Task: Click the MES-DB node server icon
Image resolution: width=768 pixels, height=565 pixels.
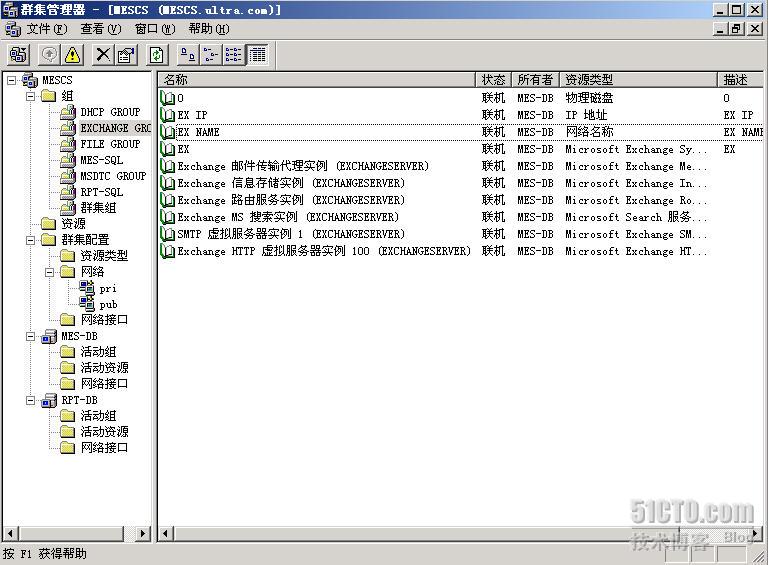Action: [49, 336]
